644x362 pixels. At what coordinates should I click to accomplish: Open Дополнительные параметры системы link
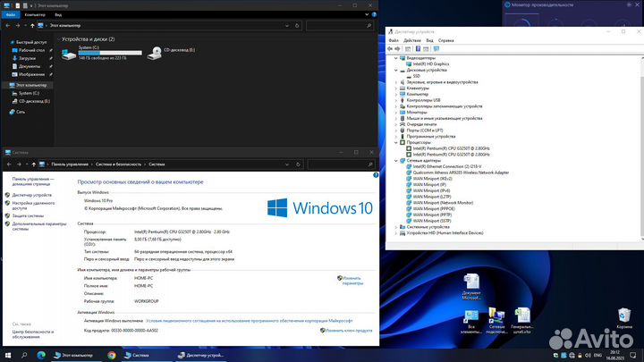(x=39, y=226)
